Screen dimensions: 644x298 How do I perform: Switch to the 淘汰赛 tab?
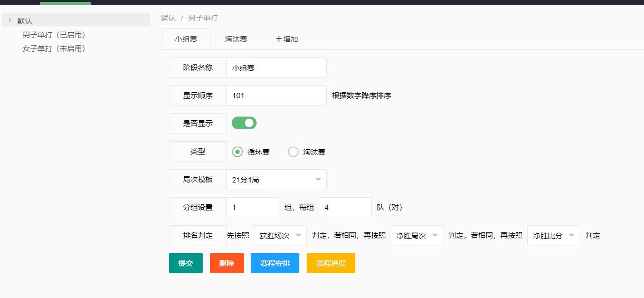coord(236,39)
